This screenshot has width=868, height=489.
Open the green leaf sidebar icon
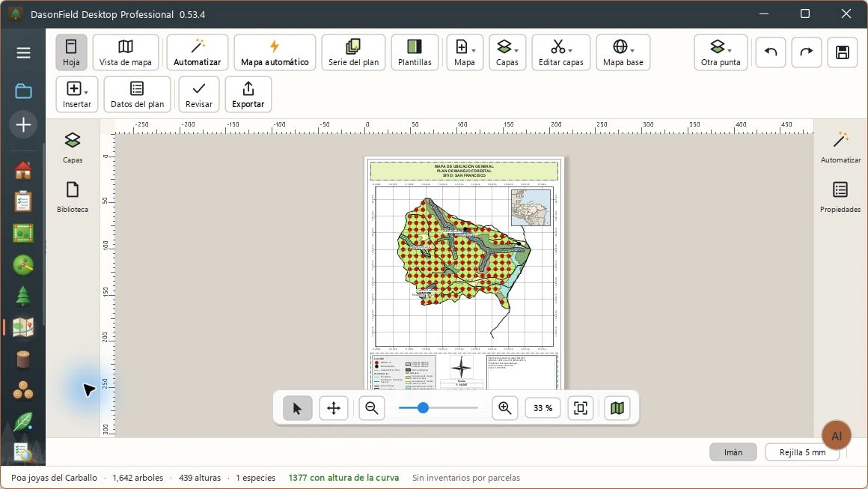coord(23,422)
